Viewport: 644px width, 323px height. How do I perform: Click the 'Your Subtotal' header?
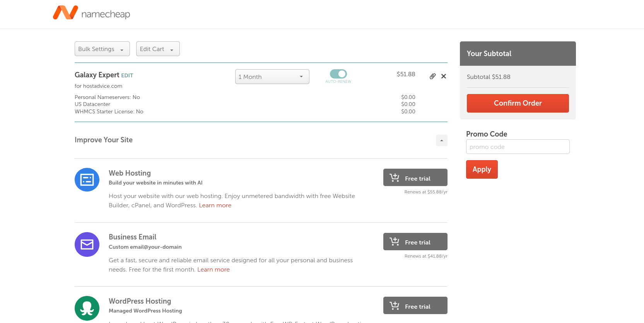[x=489, y=53]
